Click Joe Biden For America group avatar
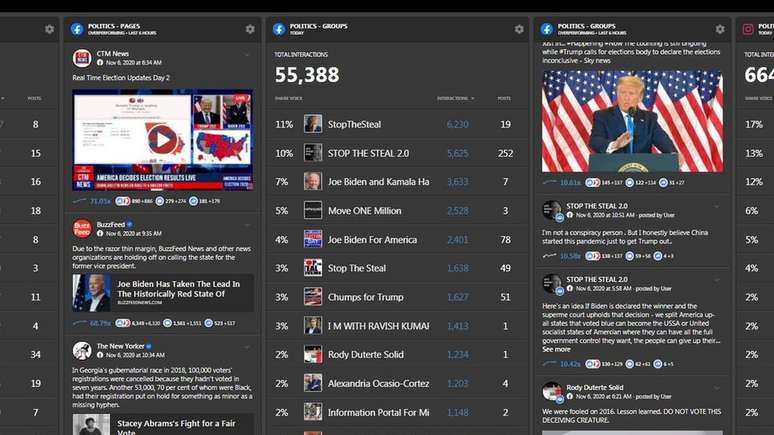774x435 pixels. click(x=313, y=239)
